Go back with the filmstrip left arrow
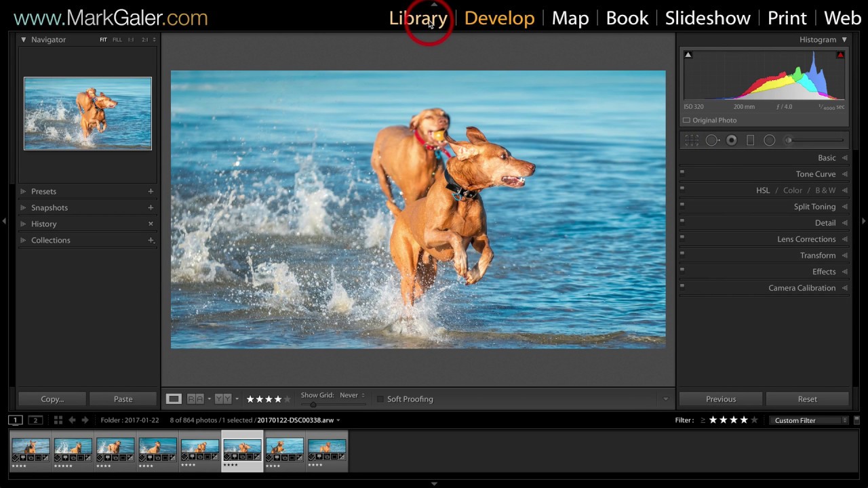 72,420
